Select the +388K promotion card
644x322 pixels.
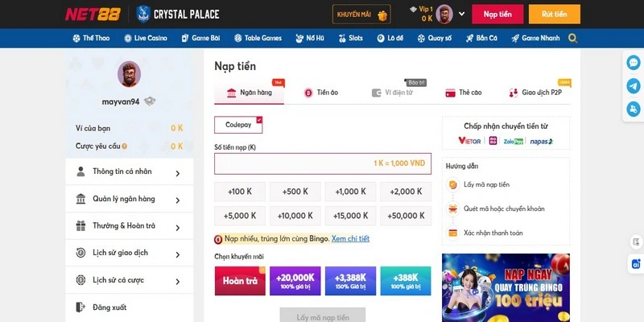click(x=406, y=281)
